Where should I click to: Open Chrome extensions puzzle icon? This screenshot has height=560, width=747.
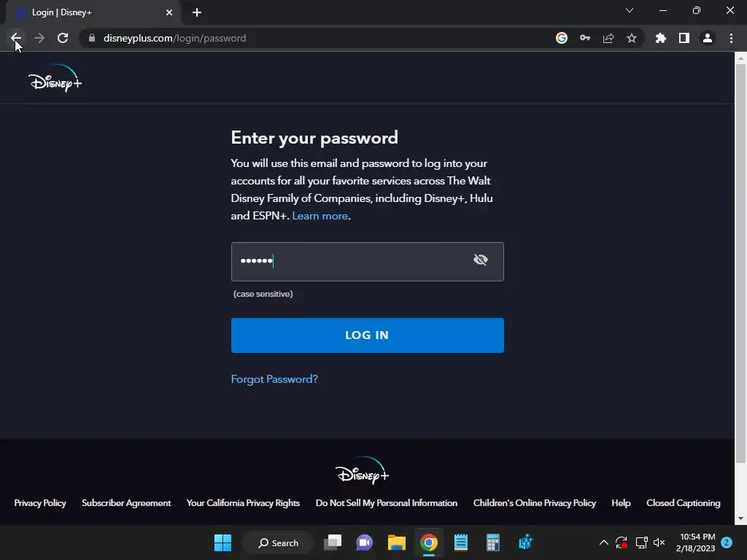(661, 38)
